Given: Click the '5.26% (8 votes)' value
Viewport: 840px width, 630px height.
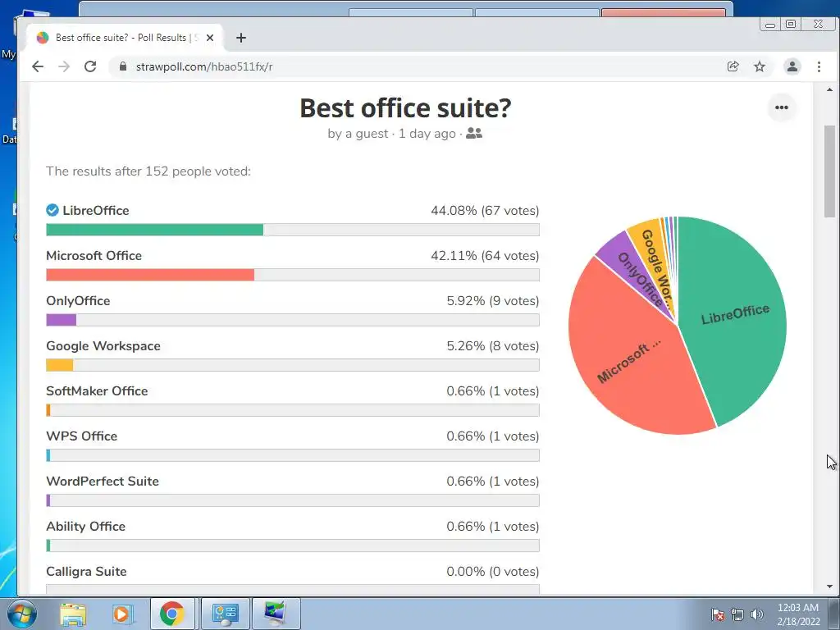Looking at the screenshot, I should [x=493, y=345].
